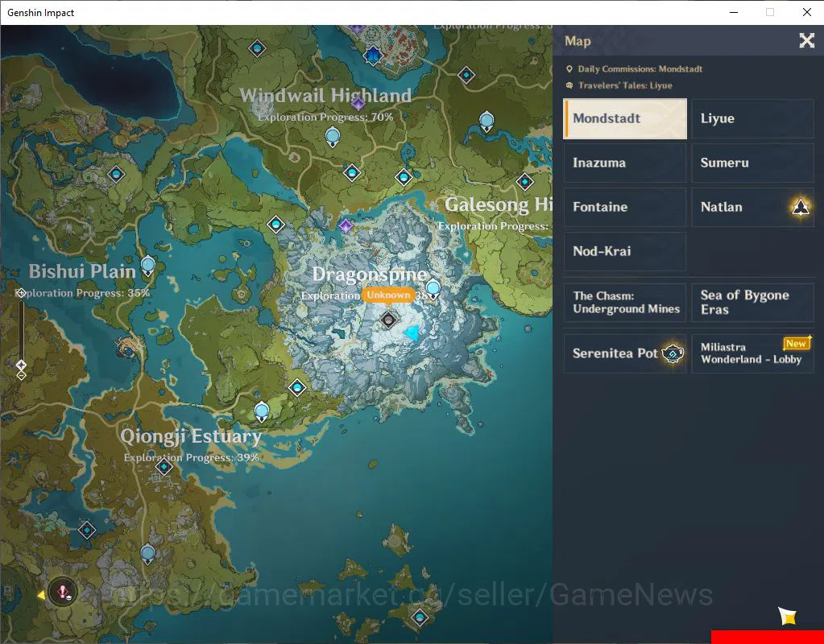Select the pin marker beside Bishui Plain label
The height and width of the screenshot is (644, 824).
pos(148,266)
